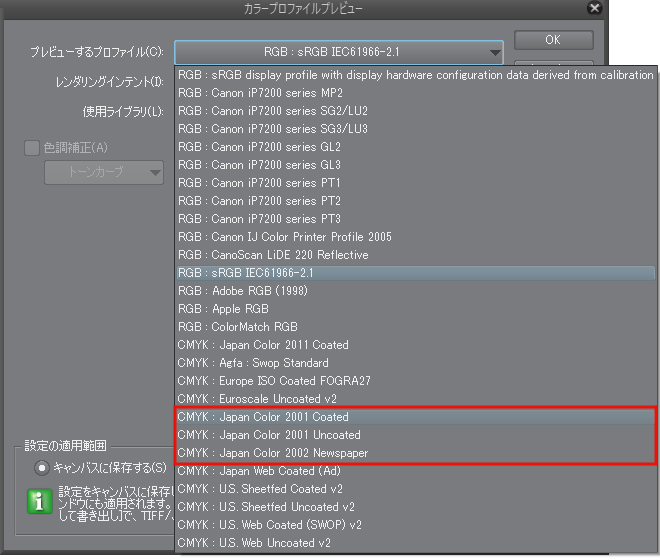Choose CMYK Japan Color 2011 Coated

click(415, 345)
